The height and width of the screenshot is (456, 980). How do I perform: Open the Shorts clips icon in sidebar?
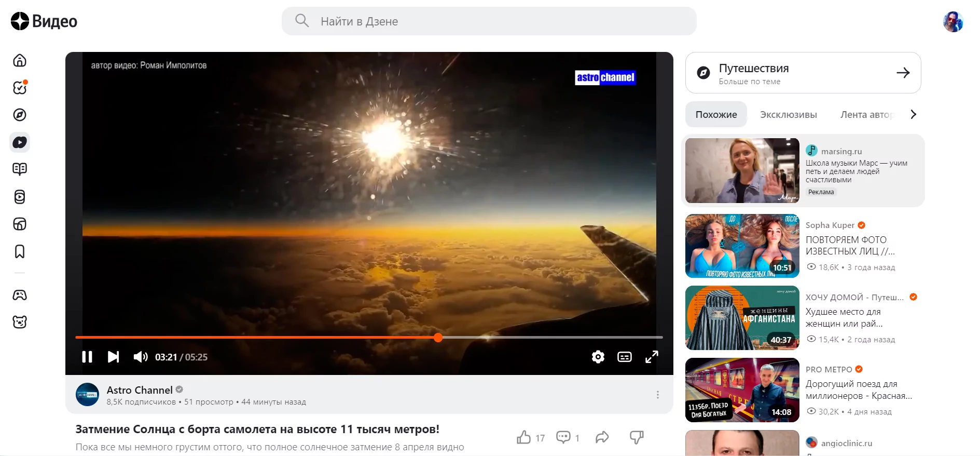click(20, 197)
